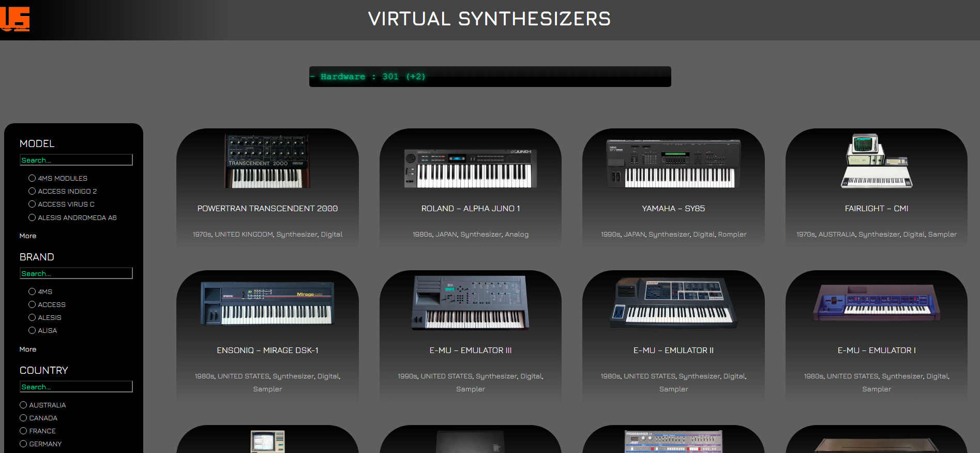
Task: Open the Roland Alpha Juno 1 image
Action: tap(471, 168)
